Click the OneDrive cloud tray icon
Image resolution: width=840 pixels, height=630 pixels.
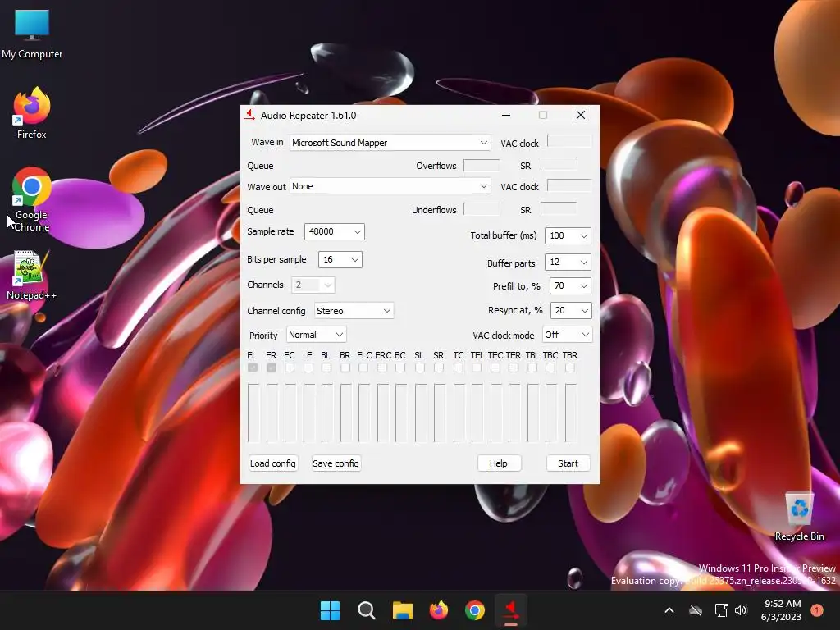tap(696, 610)
